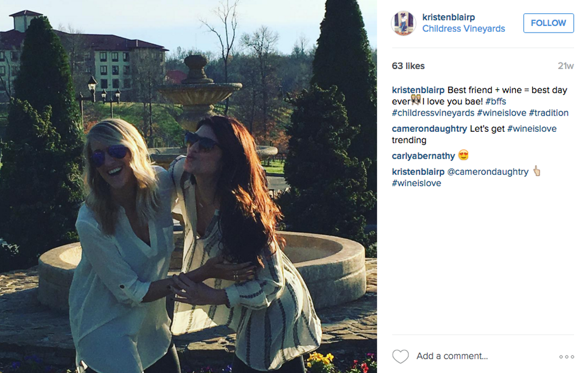Follow kristenblairp with the FOLLOW button

point(548,23)
